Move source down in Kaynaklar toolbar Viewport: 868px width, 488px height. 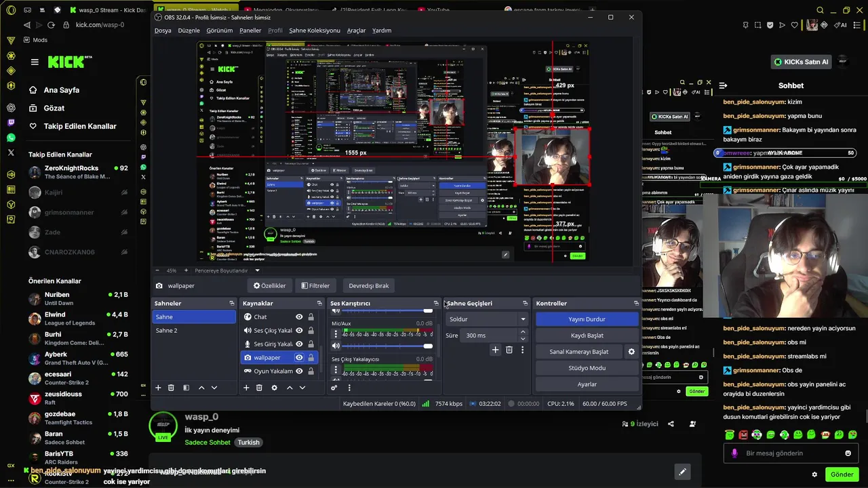tap(302, 388)
